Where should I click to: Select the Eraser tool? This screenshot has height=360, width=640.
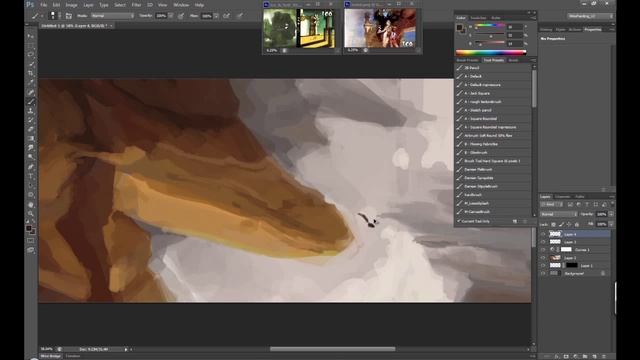pyautogui.click(x=31, y=129)
